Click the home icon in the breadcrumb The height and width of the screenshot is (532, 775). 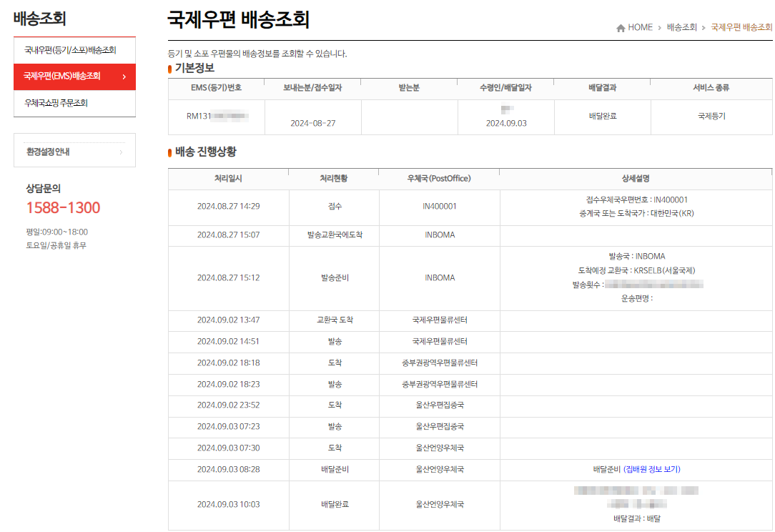(x=621, y=28)
